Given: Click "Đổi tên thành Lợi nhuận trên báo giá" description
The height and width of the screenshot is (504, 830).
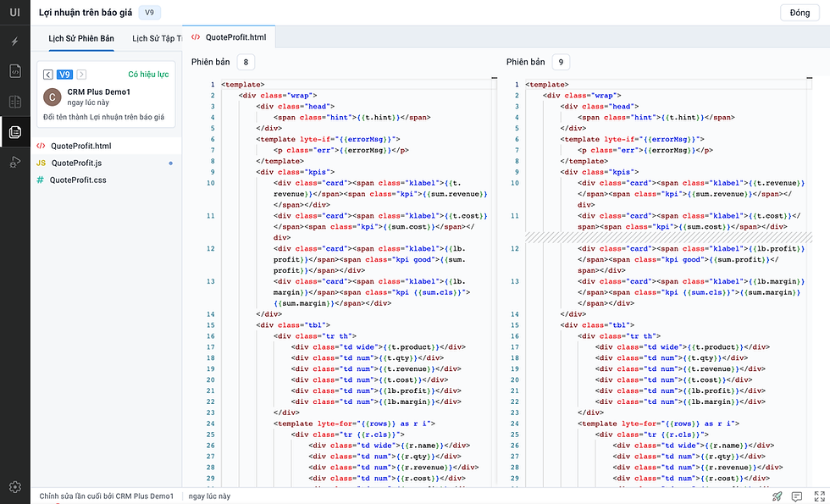Looking at the screenshot, I should coord(103,117).
